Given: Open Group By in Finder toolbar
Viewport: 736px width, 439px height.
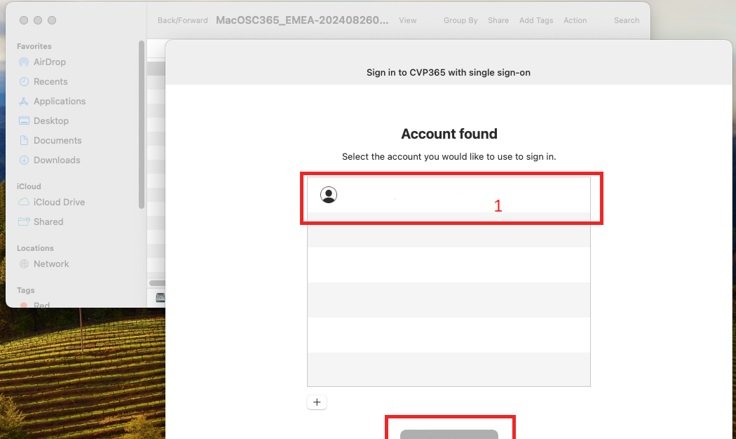Looking at the screenshot, I should coord(460,21).
